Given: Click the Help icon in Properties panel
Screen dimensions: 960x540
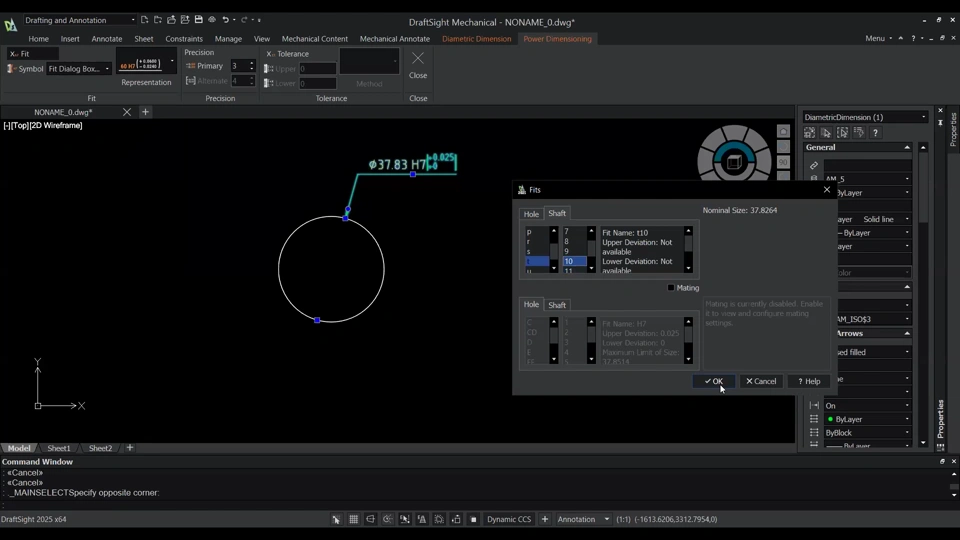Looking at the screenshot, I should [875, 133].
